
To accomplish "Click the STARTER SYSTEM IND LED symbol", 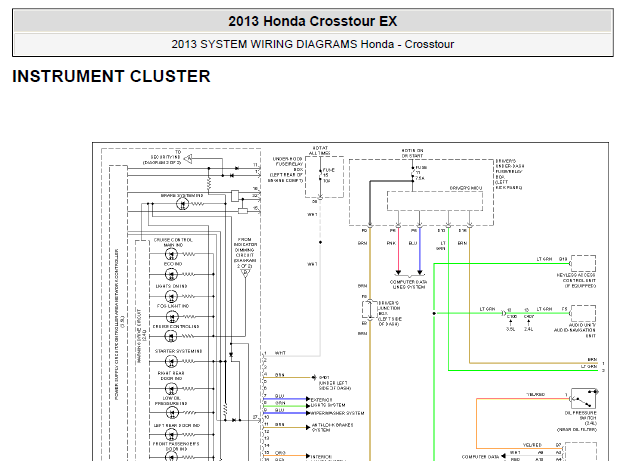I will click(x=171, y=361).
